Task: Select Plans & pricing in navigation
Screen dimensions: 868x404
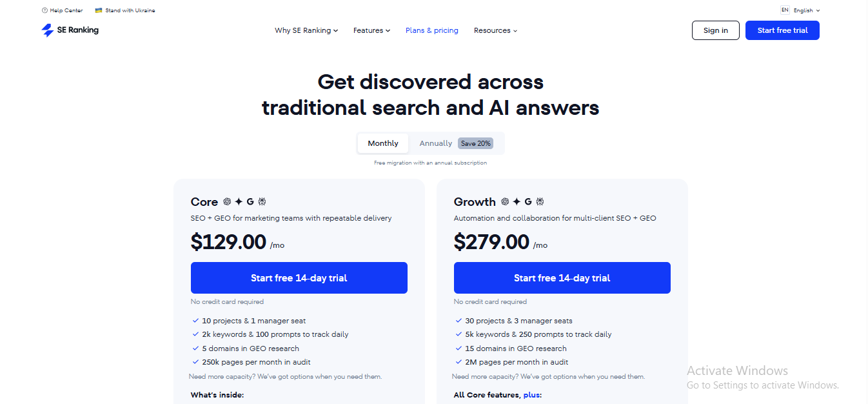Action: point(431,30)
